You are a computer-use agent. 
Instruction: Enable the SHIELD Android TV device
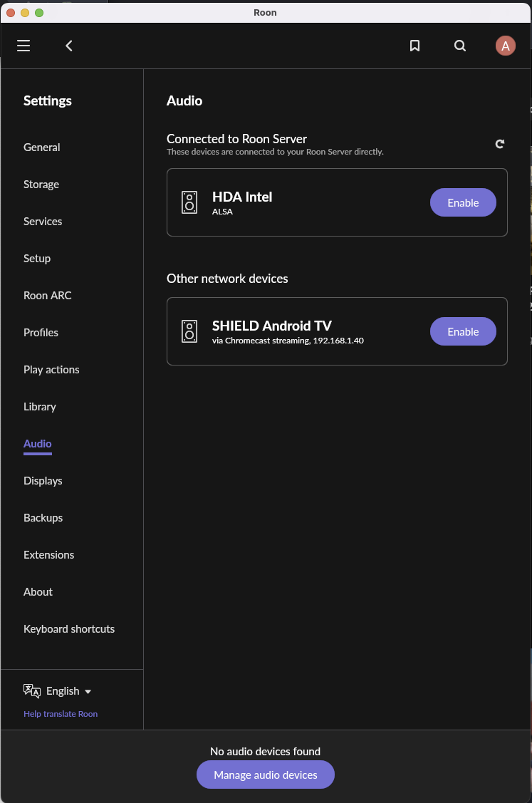[463, 331]
